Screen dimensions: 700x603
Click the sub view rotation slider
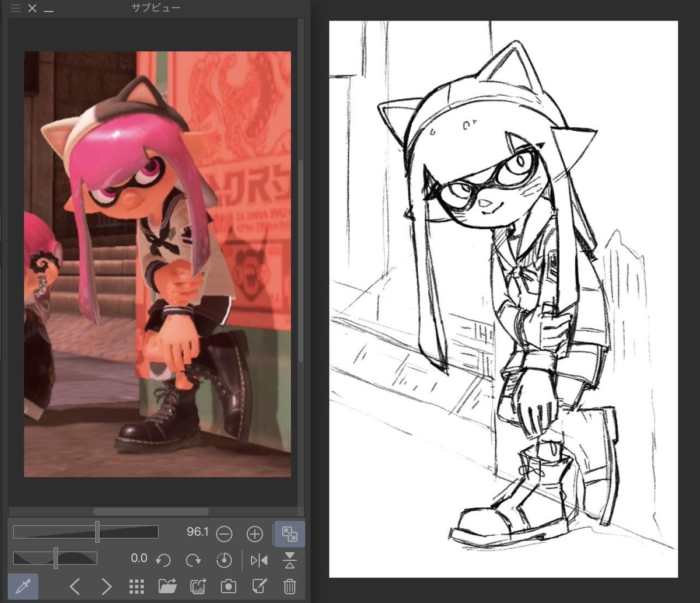(55, 558)
